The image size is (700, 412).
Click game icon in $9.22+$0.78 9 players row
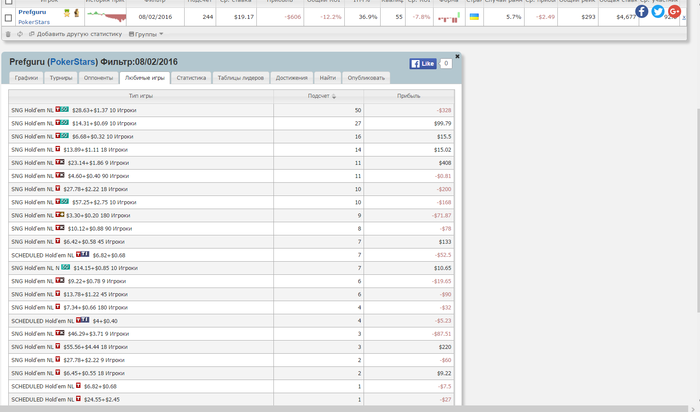point(60,281)
